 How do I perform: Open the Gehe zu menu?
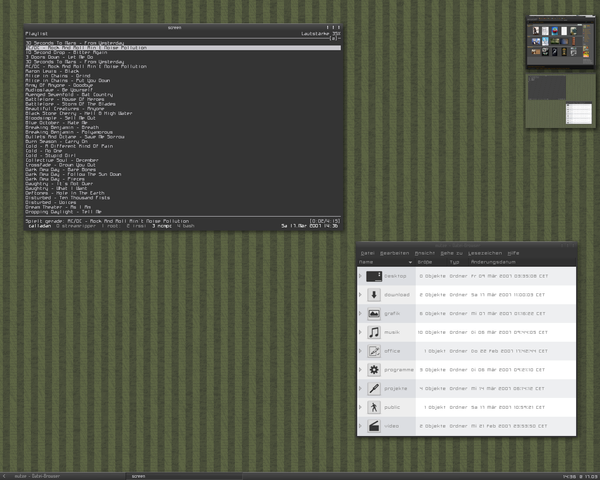coord(452,253)
